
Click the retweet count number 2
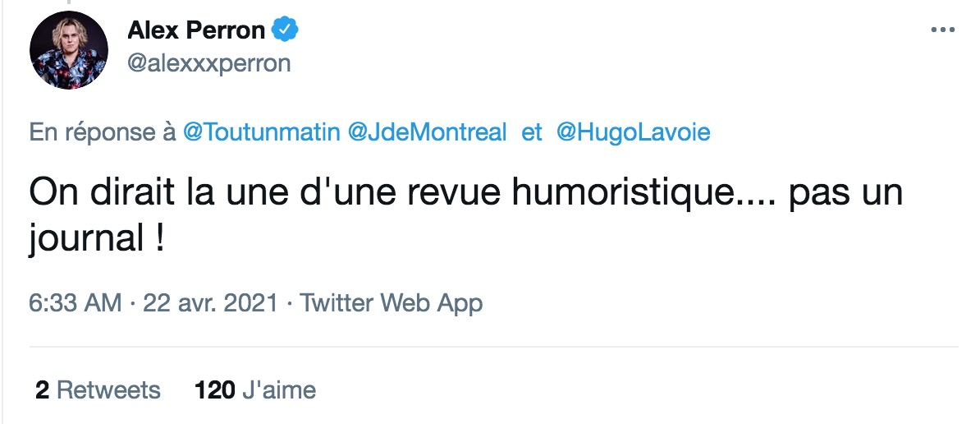(43, 390)
